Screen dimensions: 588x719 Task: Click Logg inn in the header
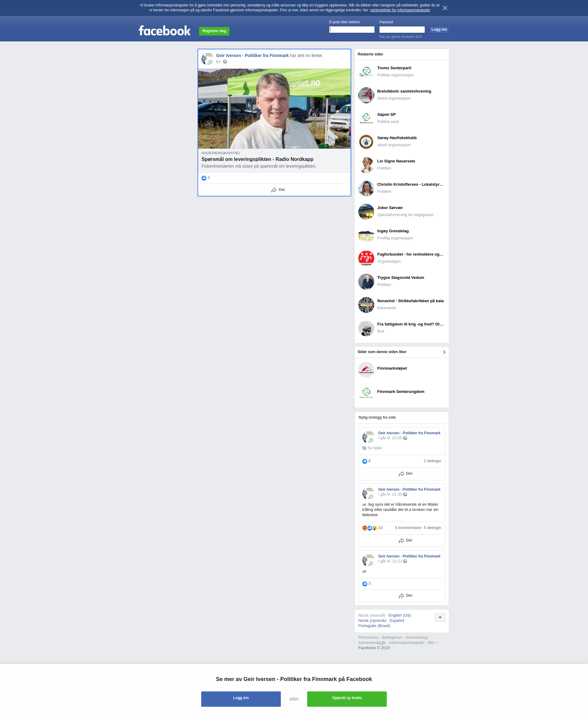click(439, 29)
